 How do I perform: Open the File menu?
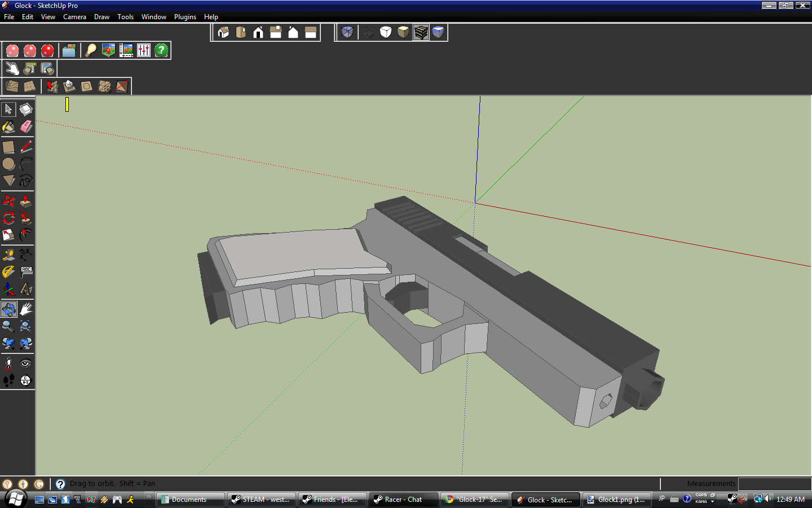click(9, 17)
